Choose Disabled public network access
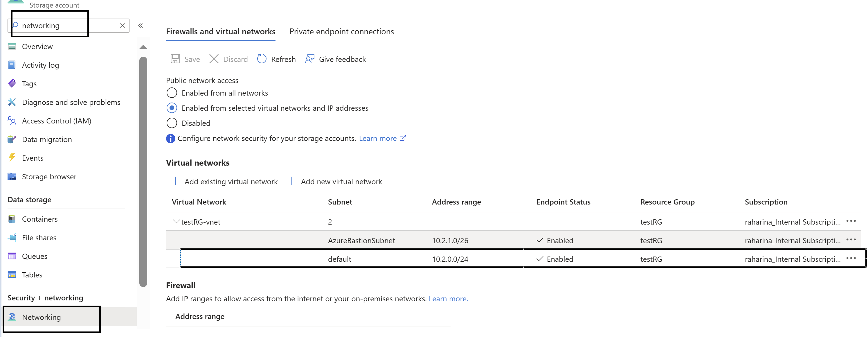Image resolution: width=868 pixels, height=337 pixels. coord(172,123)
